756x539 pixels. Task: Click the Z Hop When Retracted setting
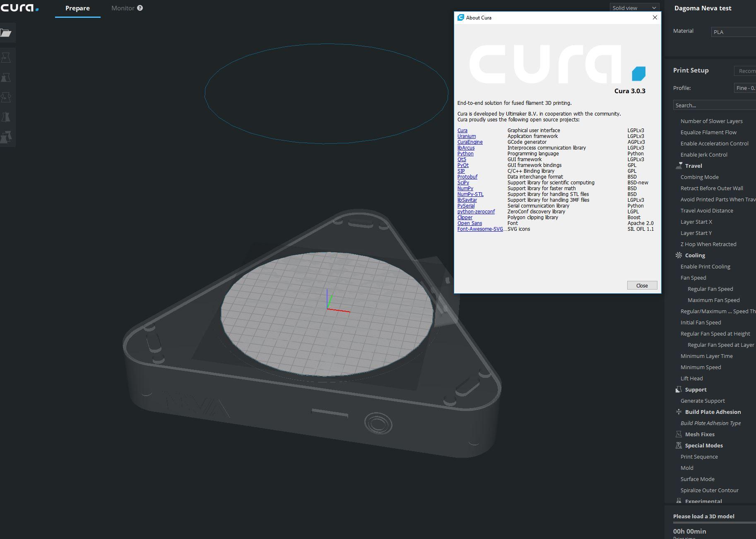click(708, 244)
